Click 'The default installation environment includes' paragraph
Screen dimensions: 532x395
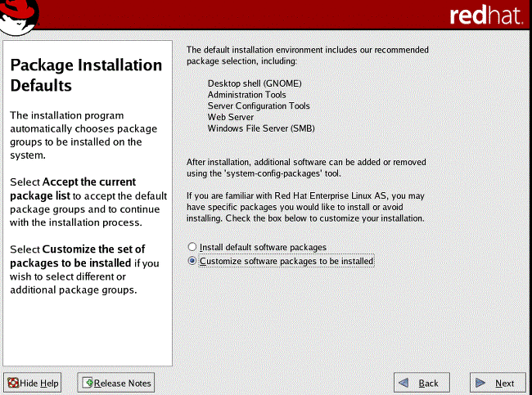(x=308, y=56)
